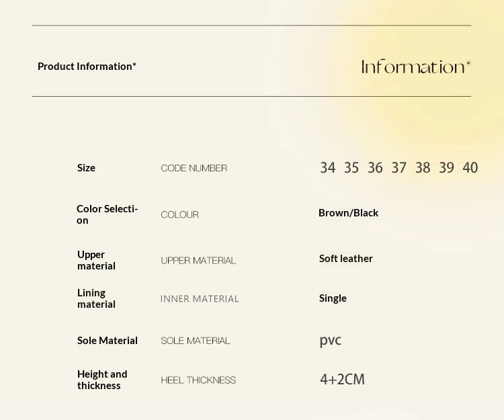Click the Single lining value
Screen dimensions: 504x420
333,298
